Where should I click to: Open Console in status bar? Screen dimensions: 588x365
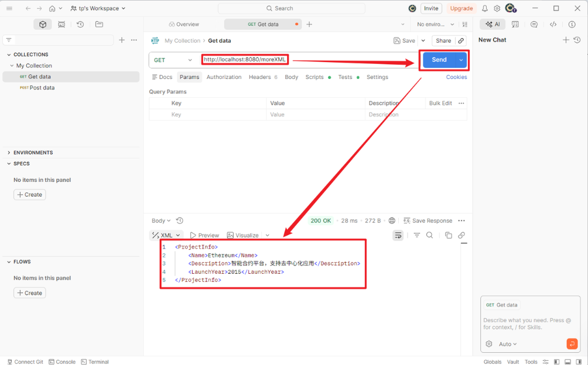coord(62,361)
